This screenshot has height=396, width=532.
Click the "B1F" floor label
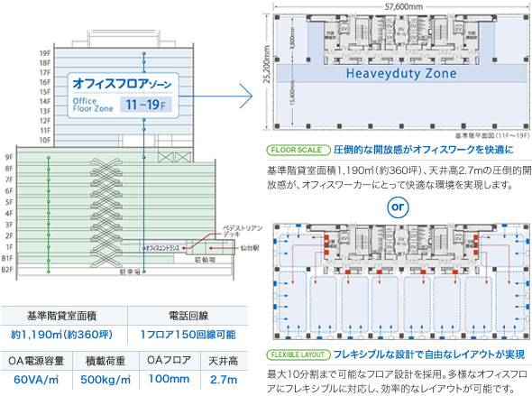click(7, 258)
